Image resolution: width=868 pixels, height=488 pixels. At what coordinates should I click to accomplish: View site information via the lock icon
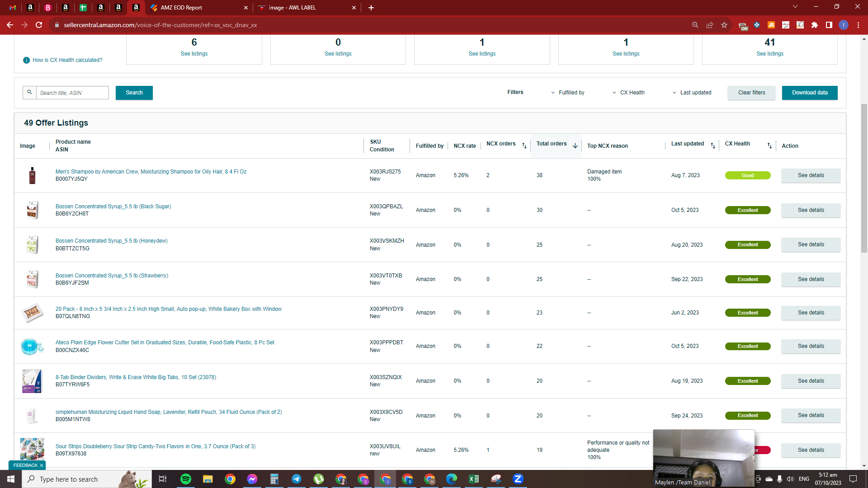57,25
